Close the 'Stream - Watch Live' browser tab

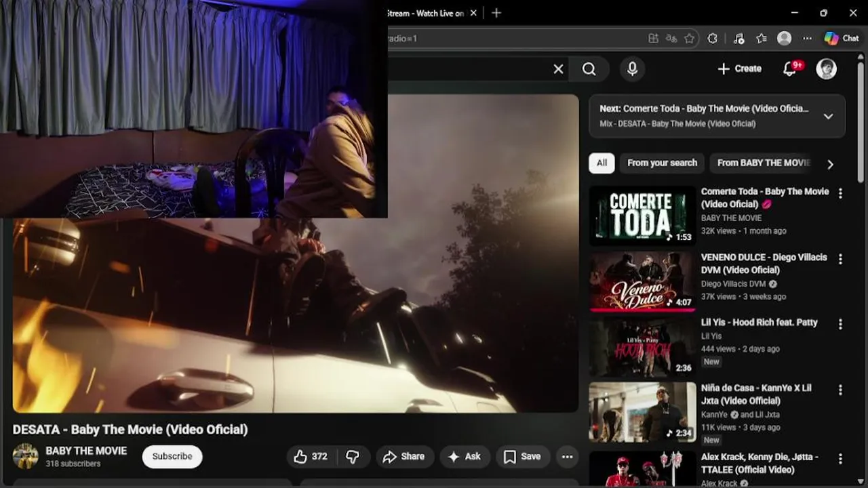point(474,13)
